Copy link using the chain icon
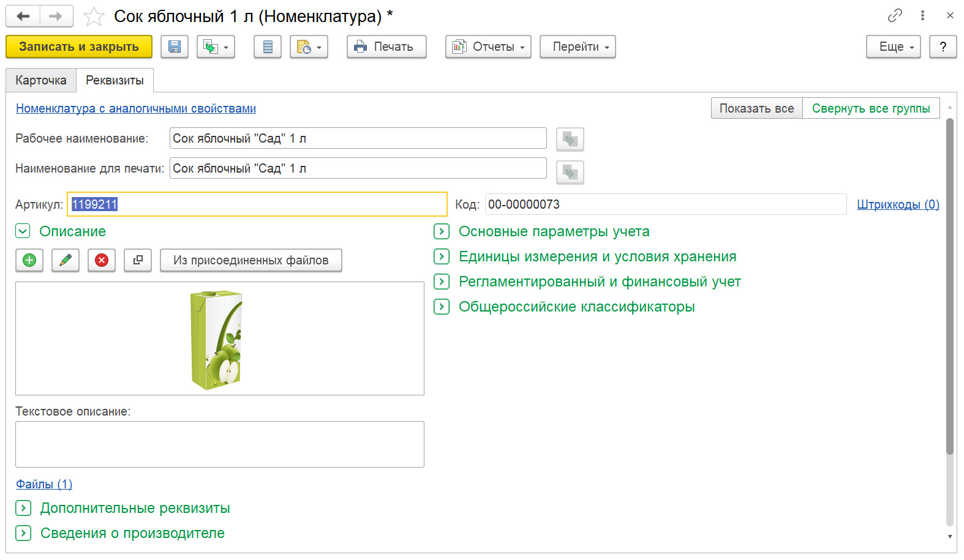This screenshot has height=560, width=964. click(x=895, y=15)
